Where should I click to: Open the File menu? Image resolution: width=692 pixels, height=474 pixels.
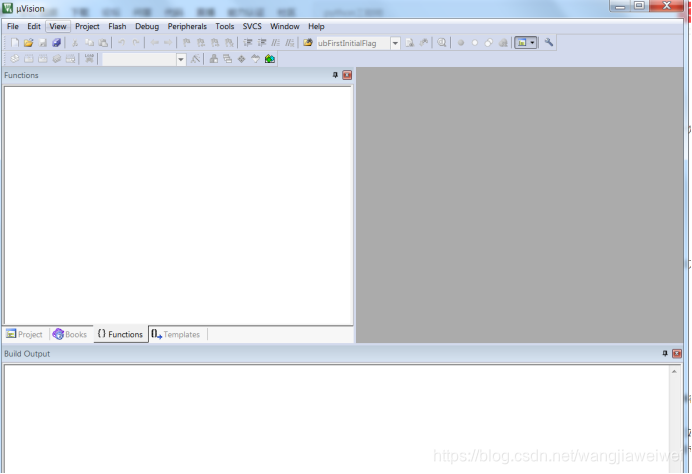pos(13,26)
